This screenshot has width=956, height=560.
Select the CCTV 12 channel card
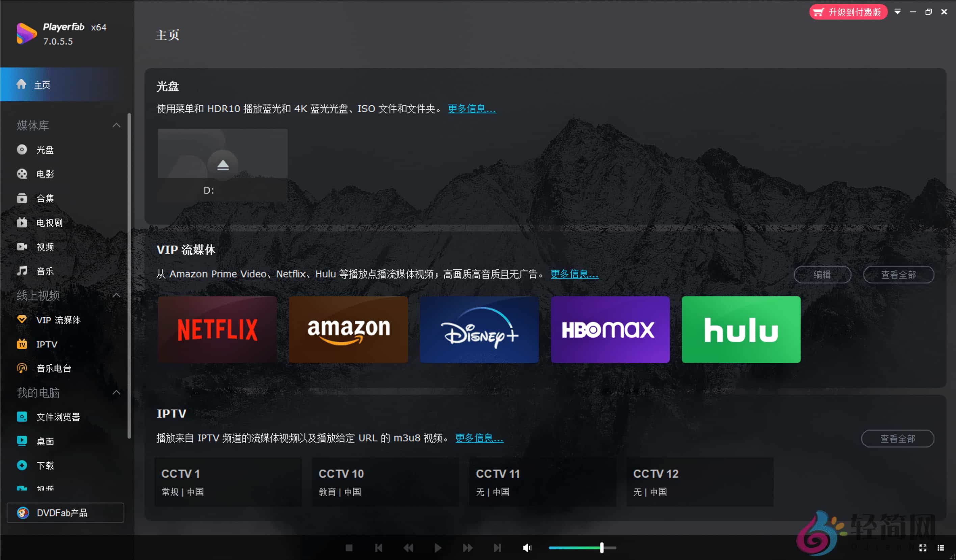click(x=700, y=482)
